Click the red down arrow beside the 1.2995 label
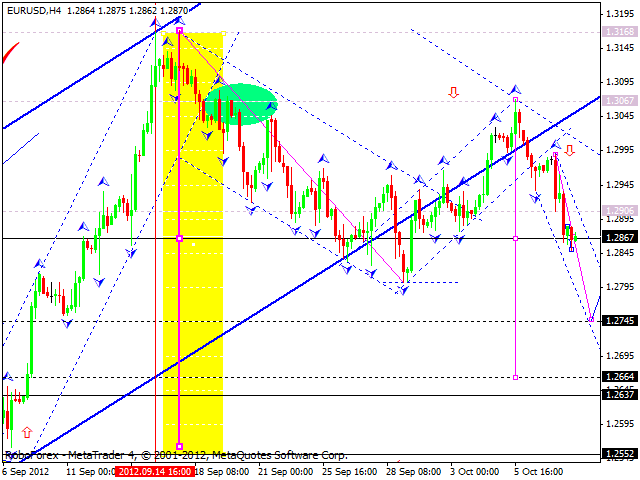The width and height of the screenshot is (640, 480). pos(569,150)
